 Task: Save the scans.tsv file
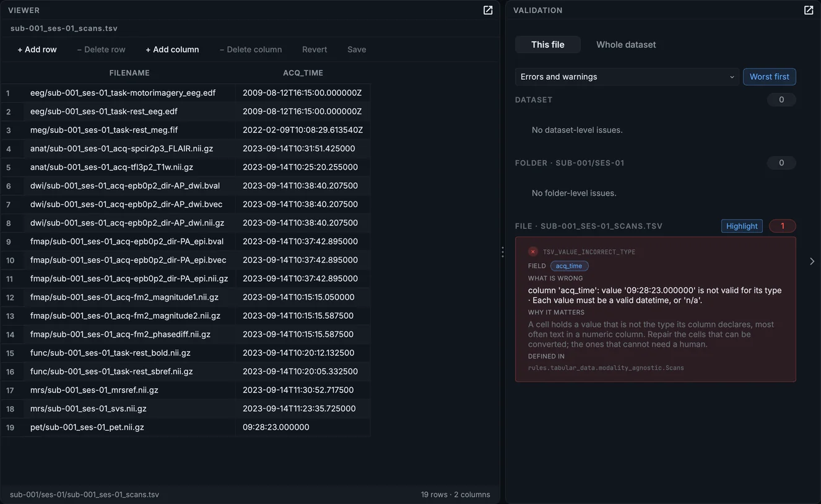pyautogui.click(x=357, y=50)
